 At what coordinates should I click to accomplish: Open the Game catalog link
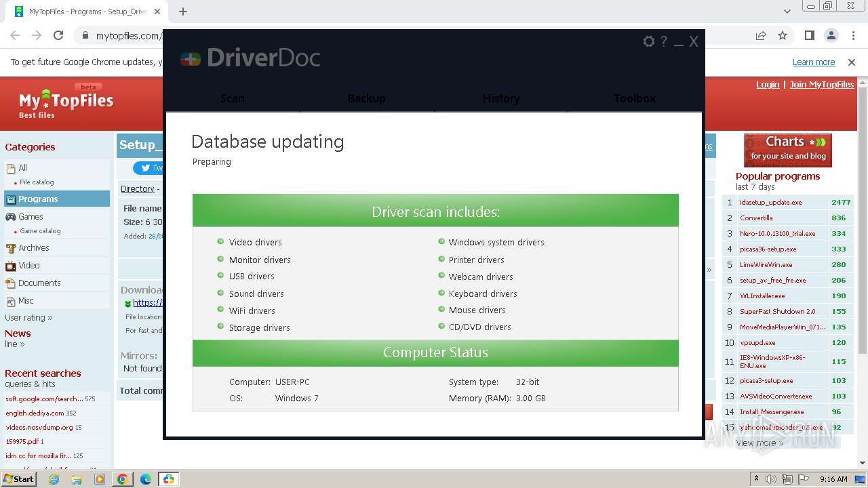(x=40, y=230)
